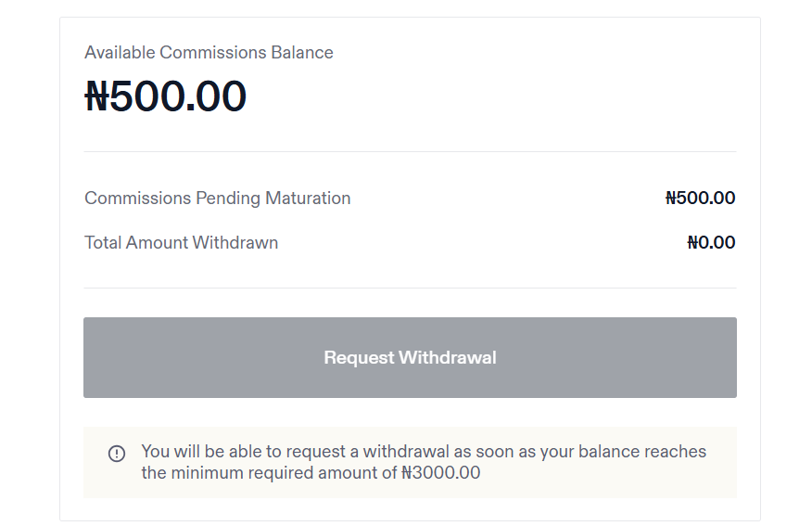
Task: Click the word "Total" in the withdrawn row
Action: point(103,243)
